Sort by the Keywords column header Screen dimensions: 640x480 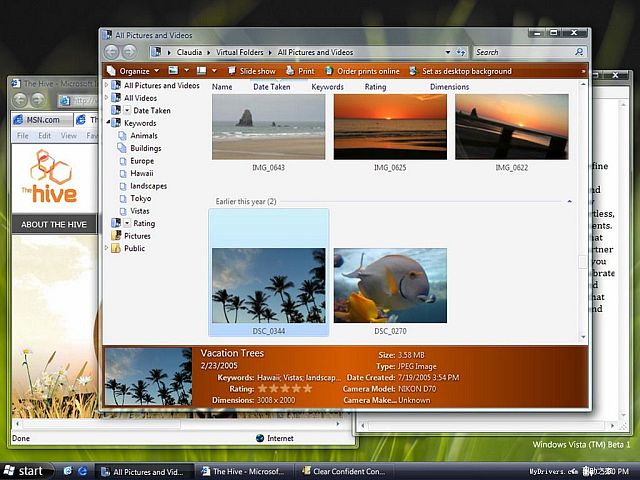(327, 87)
